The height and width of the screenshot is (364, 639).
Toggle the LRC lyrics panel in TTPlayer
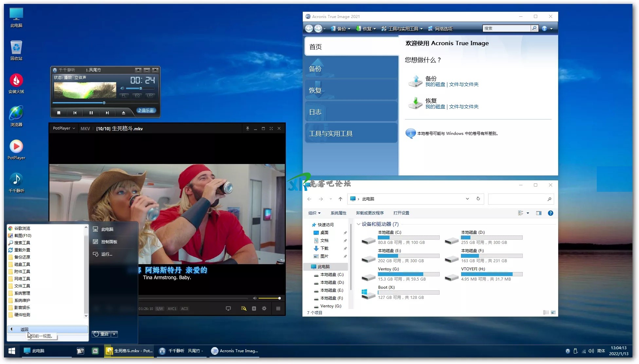pyautogui.click(x=150, y=96)
